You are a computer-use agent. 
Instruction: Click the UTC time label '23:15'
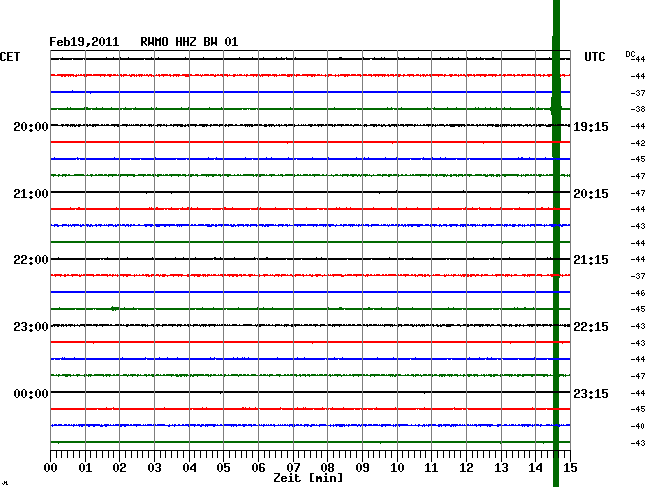tap(591, 393)
